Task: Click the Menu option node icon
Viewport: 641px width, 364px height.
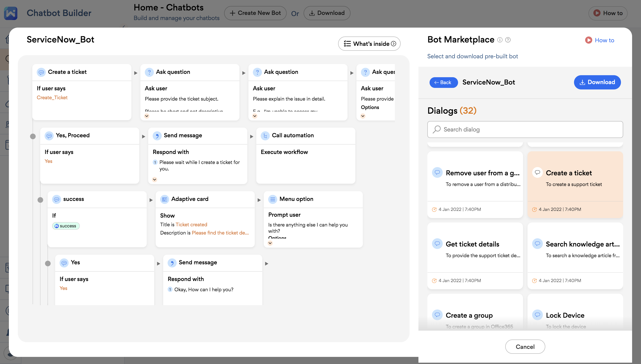Action: coord(272,199)
